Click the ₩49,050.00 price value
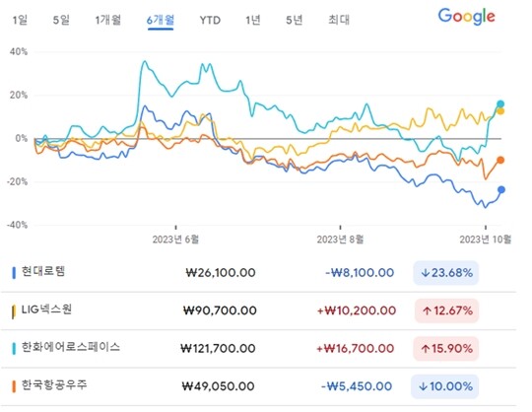 [x=218, y=386]
